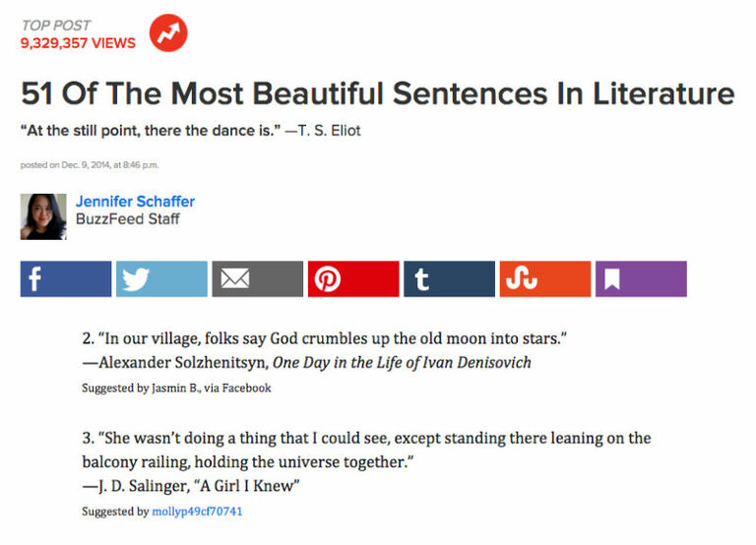Viewport: 756px width, 545px height.
Task: Click the TOP POST label
Action: point(56,25)
